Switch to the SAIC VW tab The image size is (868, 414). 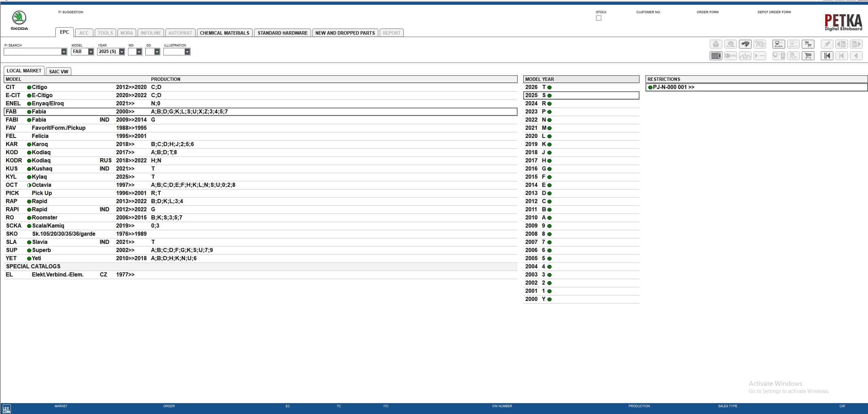tap(58, 71)
